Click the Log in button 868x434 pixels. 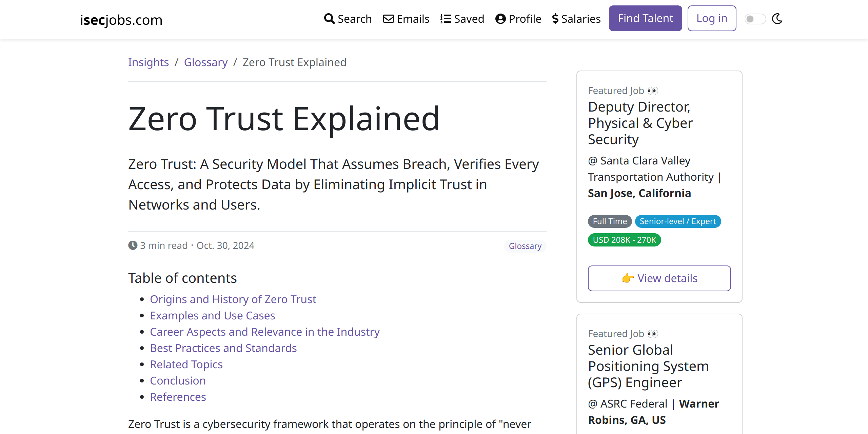coord(712,18)
